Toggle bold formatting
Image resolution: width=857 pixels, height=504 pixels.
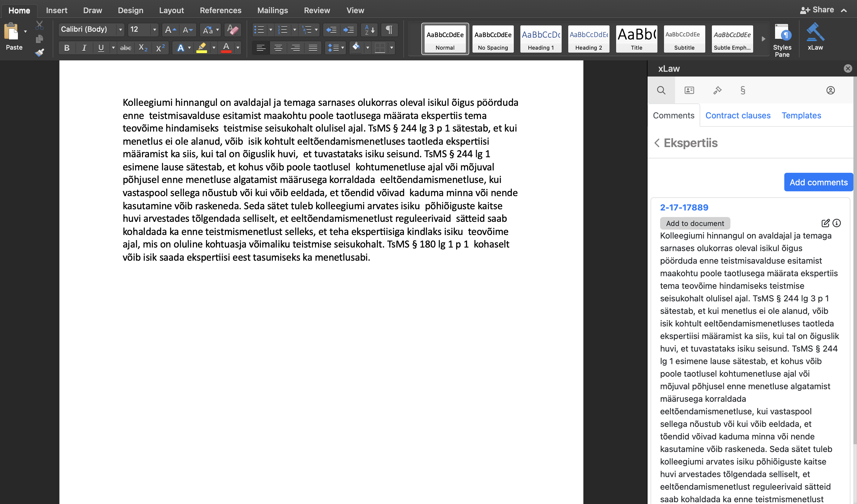click(67, 48)
